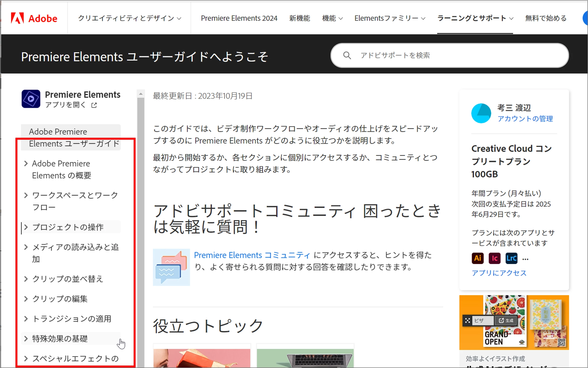The image size is (588, 368).
Task: Click the community chat bubbles image
Action: (x=171, y=267)
